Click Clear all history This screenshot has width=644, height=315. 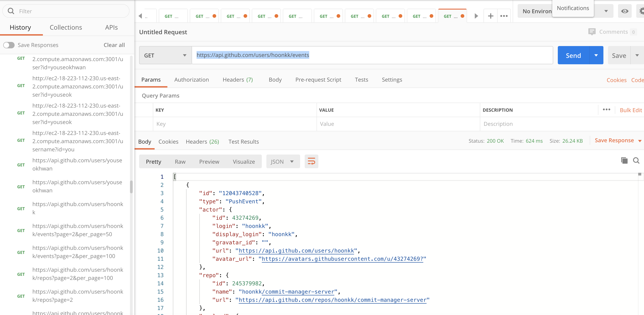(114, 45)
